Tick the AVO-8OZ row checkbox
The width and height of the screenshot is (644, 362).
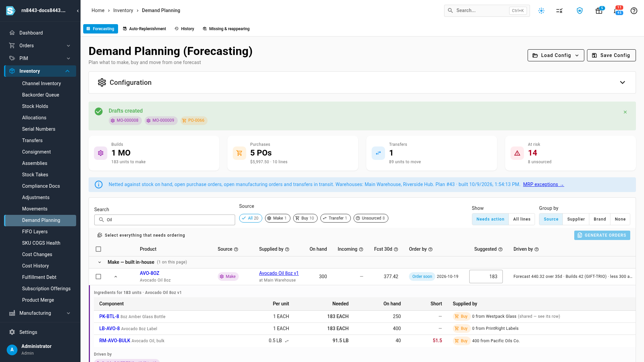click(x=98, y=277)
